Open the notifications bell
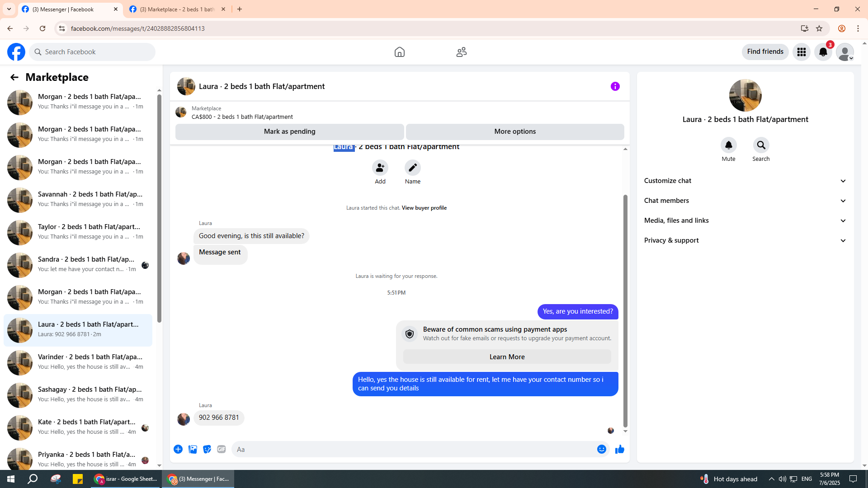Viewport: 868px width, 488px height. click(823, 52)
